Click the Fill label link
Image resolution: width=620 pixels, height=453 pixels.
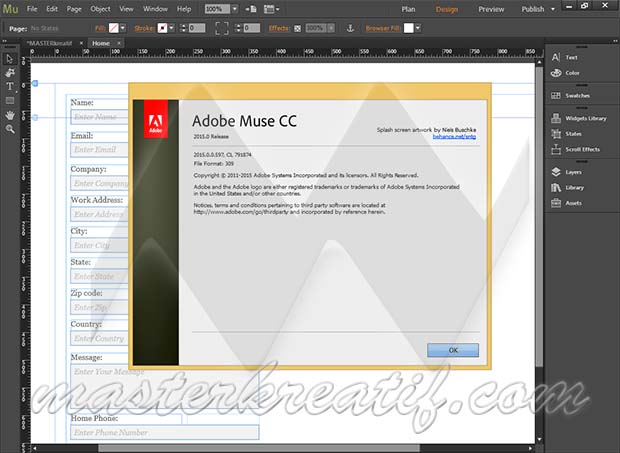[x=100, y=28]
